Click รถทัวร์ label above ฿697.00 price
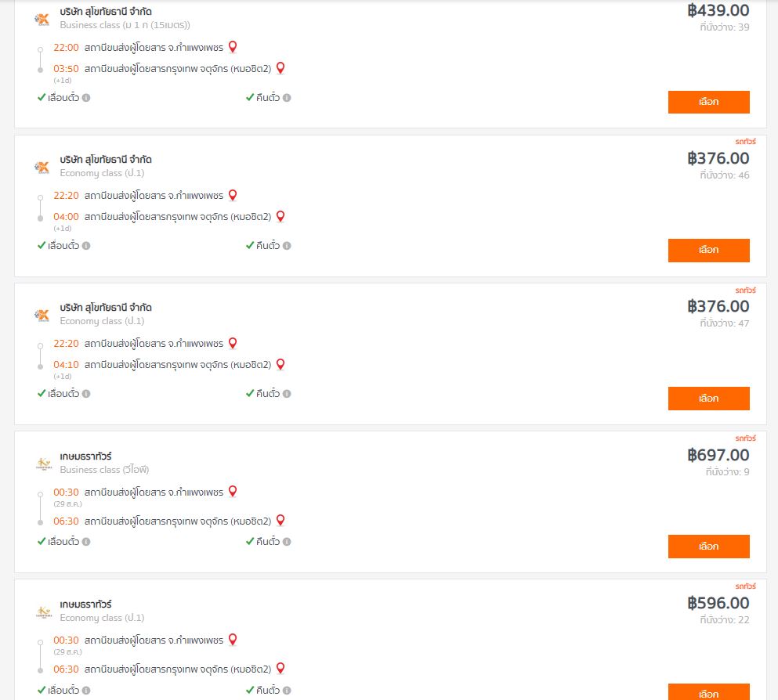Image resolution: width=778 pixels, height=700 pixels. tap(745, 438)
